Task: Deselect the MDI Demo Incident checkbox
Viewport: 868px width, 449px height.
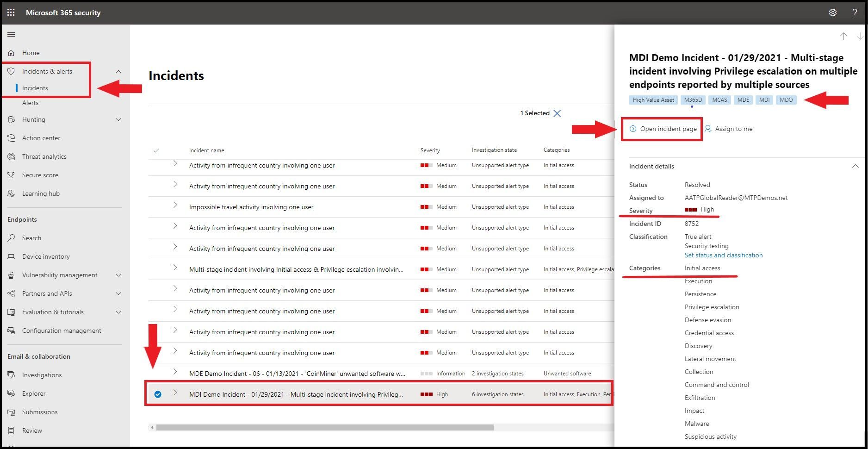Action: pyautogui.click(x=158, y=394)
